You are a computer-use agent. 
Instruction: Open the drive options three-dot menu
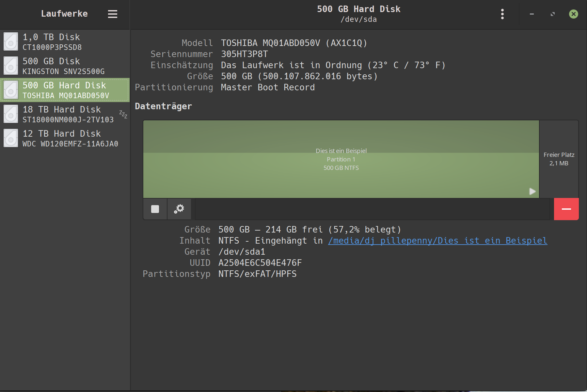tap(502, 14)
